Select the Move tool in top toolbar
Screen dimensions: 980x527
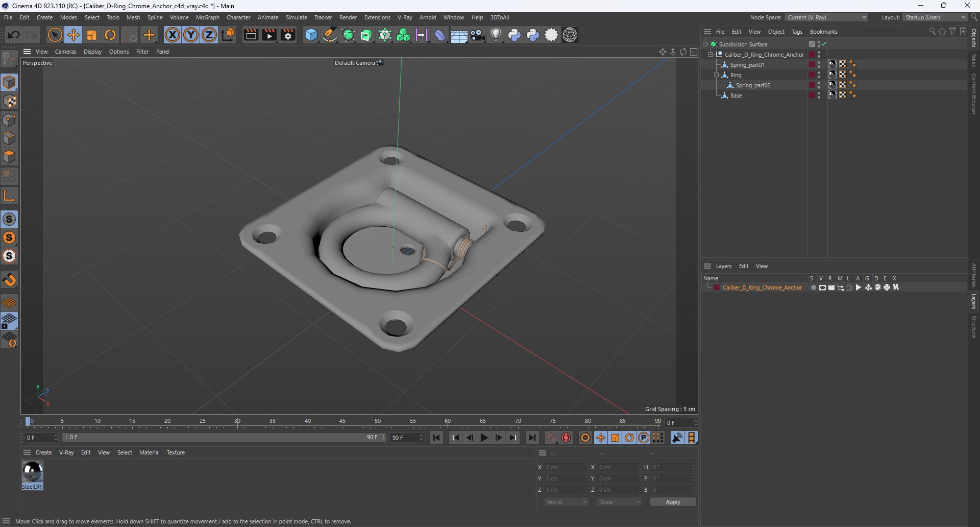click(73, 35)
